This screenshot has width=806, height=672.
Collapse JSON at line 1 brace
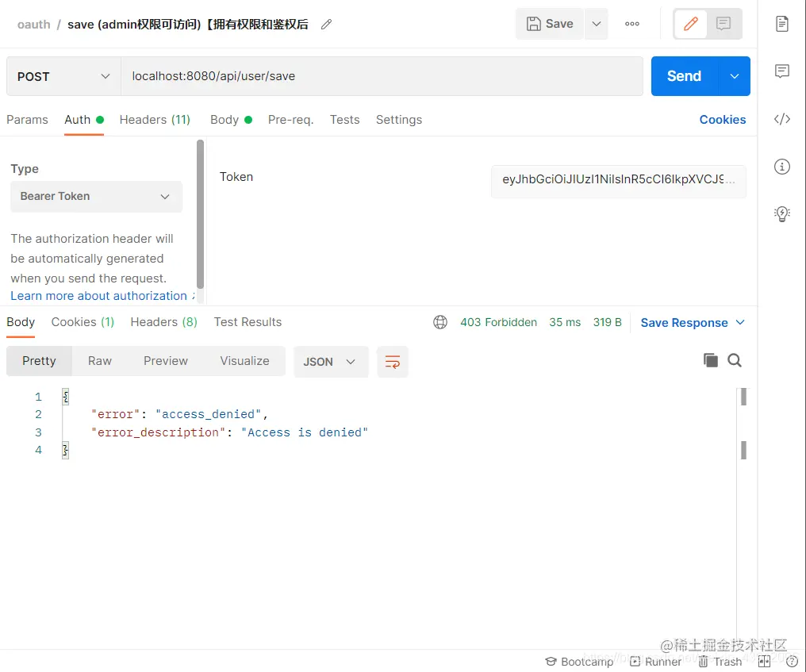click(x=65, y=397)
